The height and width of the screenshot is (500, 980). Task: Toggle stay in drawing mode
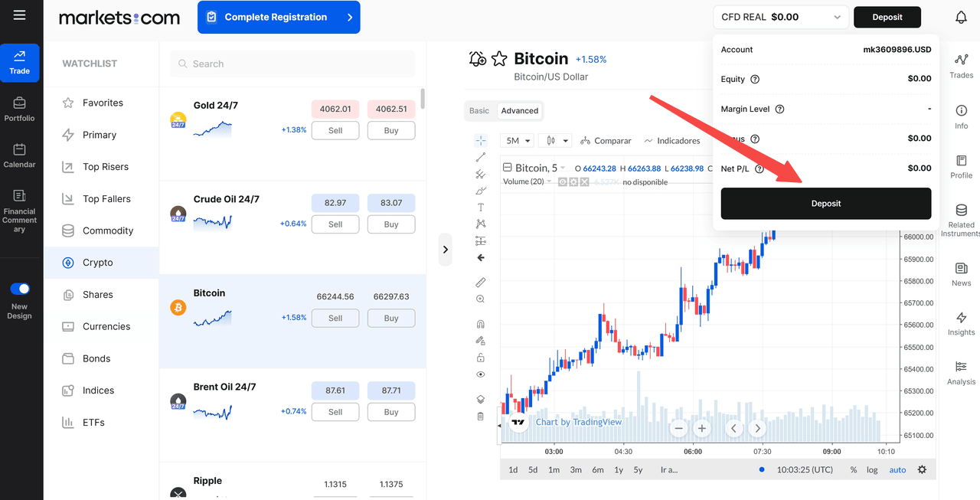[x=481, y=341]
